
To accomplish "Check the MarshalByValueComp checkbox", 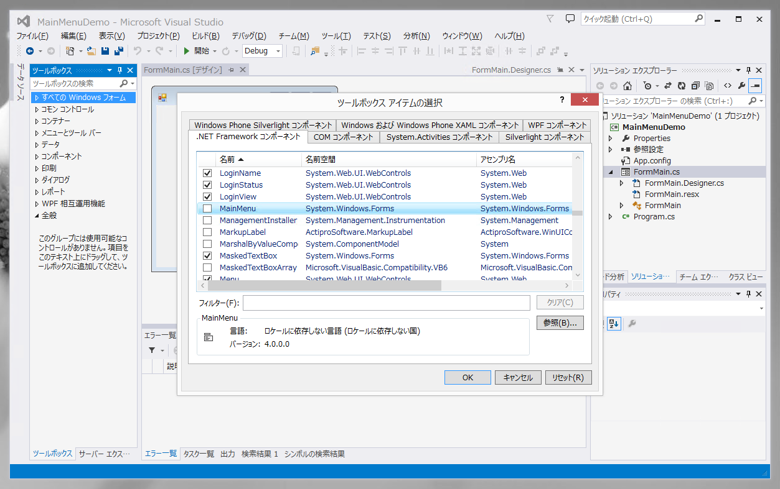I will (207, 244).
